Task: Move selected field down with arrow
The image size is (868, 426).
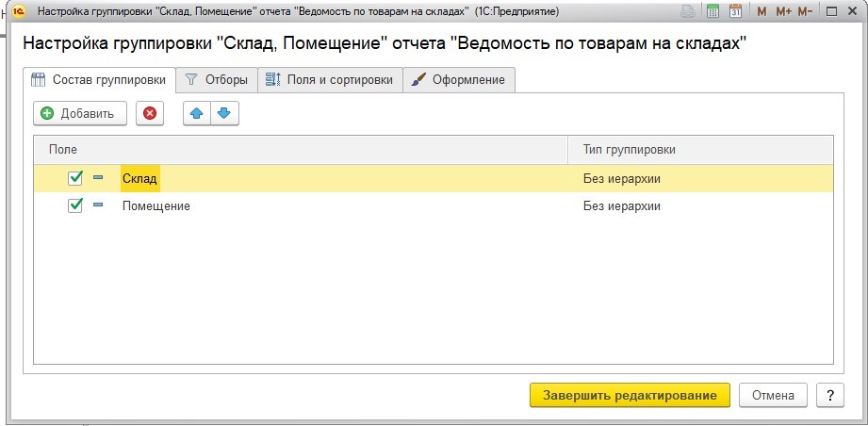Action: point(224,113)
